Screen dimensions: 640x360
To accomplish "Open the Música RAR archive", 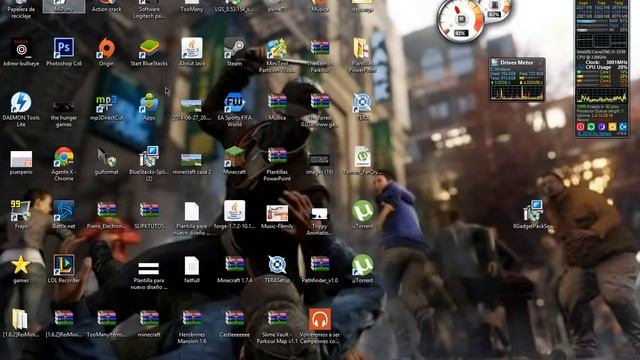I will click(277, 102).
